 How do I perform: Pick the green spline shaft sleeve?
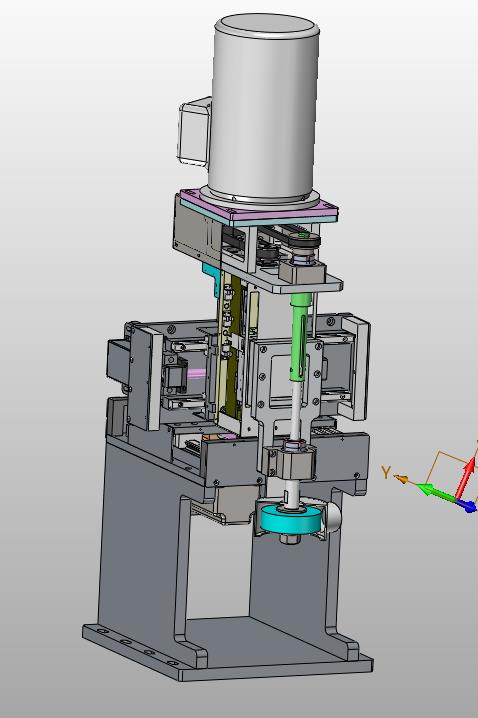click(301, 337)
